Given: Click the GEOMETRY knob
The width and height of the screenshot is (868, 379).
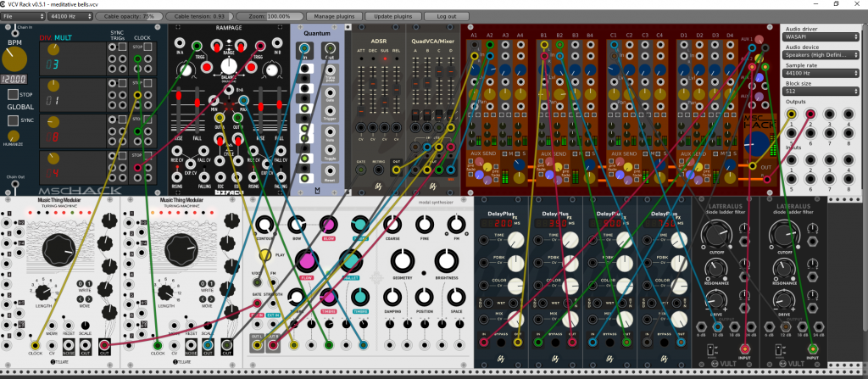Looking at the screenshot, I should pos(403,260).
